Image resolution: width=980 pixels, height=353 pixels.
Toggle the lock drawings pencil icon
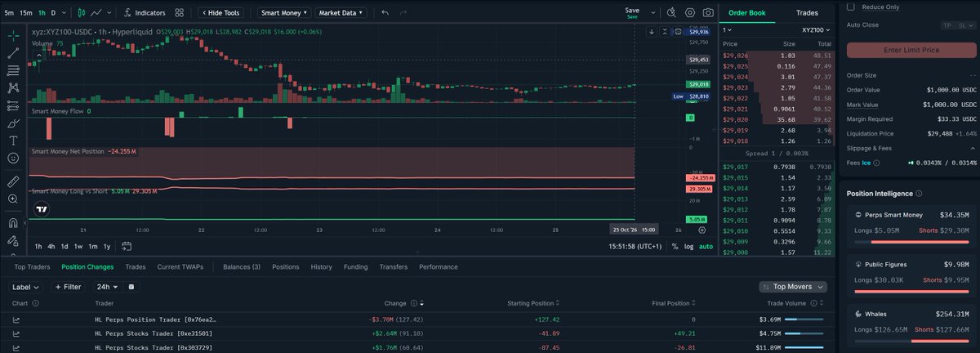click(13, 241)
